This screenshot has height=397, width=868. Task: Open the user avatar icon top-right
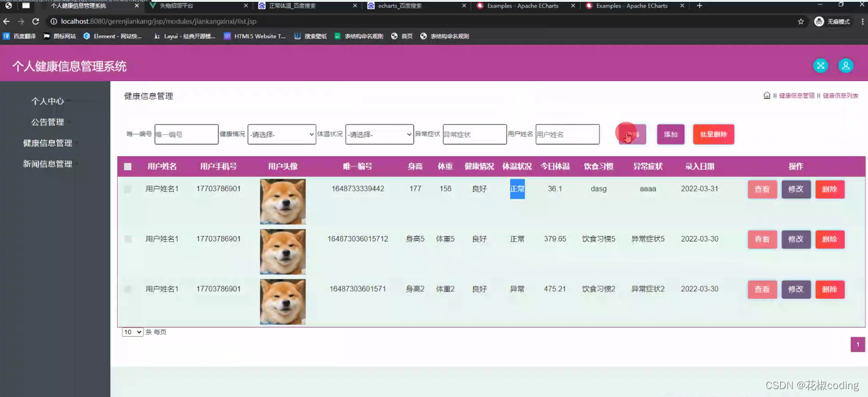(845, 65)
